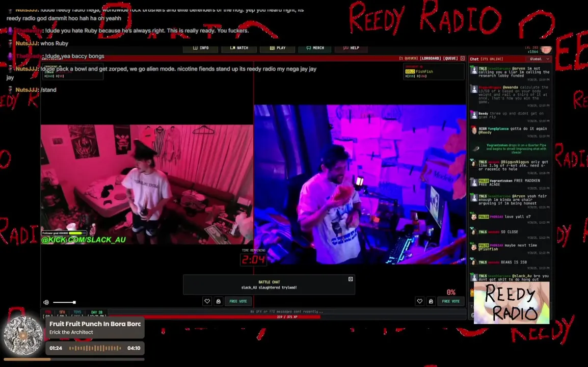
Task: Click the 0% vote percentage
Action: [x=451, y=292]
